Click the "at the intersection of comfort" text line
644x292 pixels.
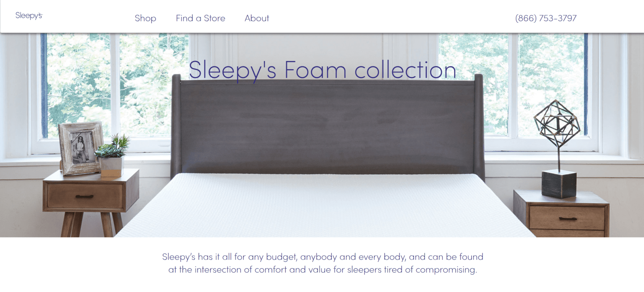322,269
